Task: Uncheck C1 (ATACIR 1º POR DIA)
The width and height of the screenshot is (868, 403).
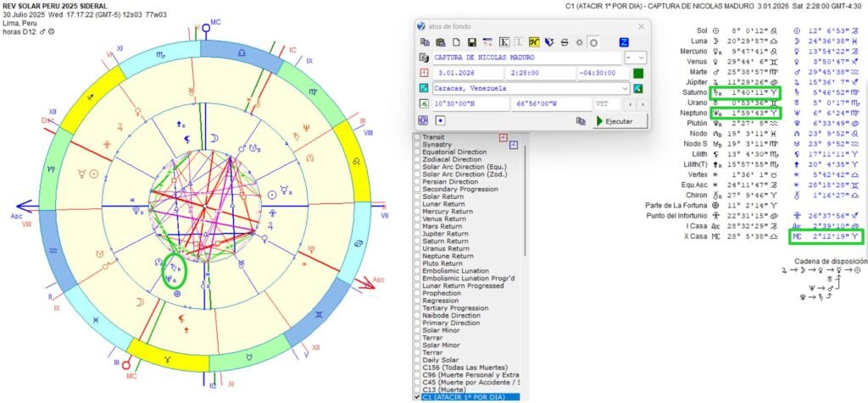Action: coord(417,396)
